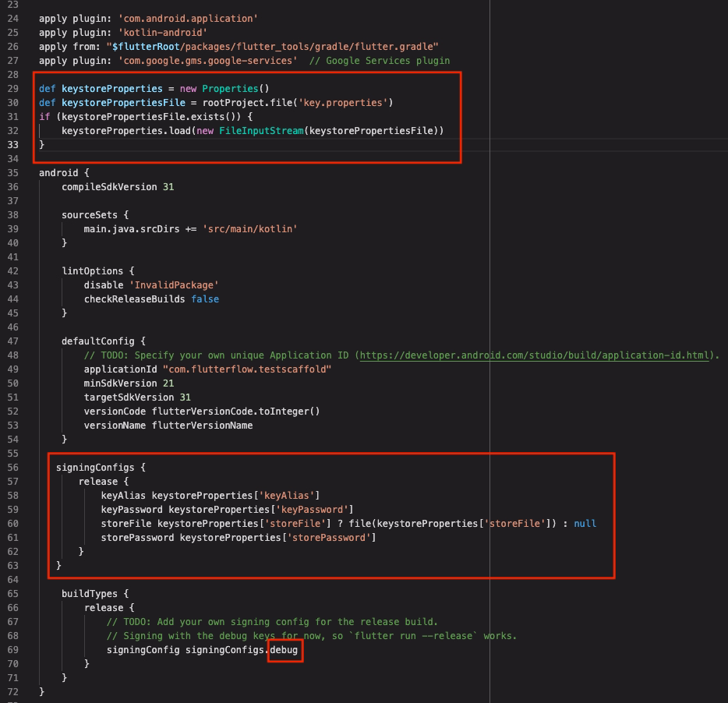The height and width of the screenshot is (703, 728).
Task: Click 'sourceSets {' on line 38
Action: [95, 215]
